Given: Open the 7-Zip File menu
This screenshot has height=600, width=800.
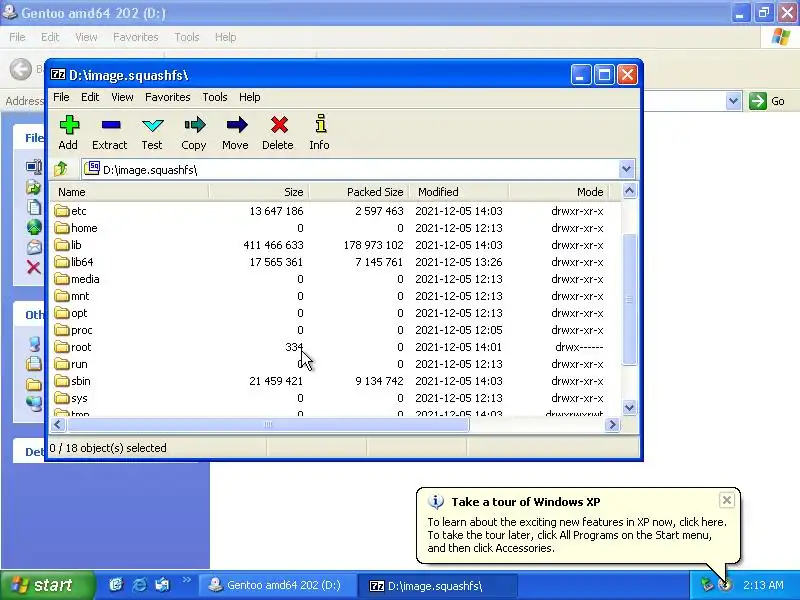Looking at the screenshot, I should click(61, 97).
